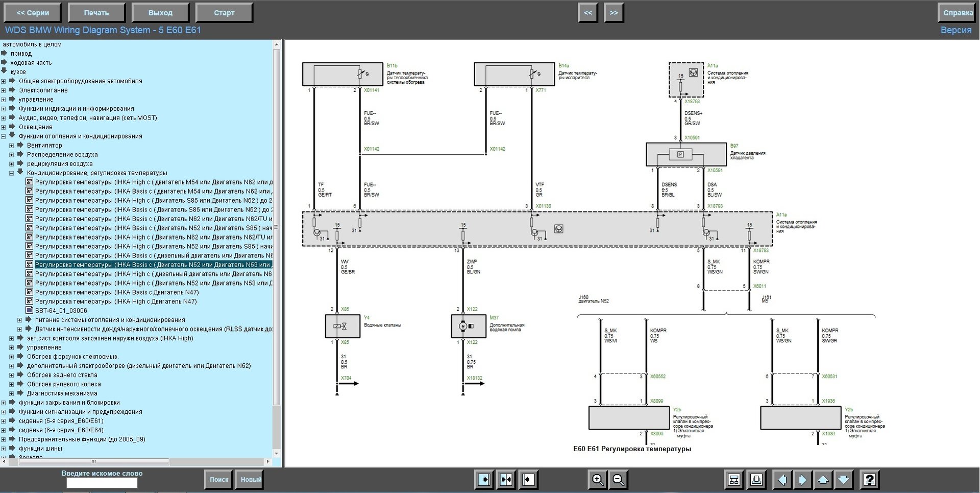Click the Справка button

958,13
